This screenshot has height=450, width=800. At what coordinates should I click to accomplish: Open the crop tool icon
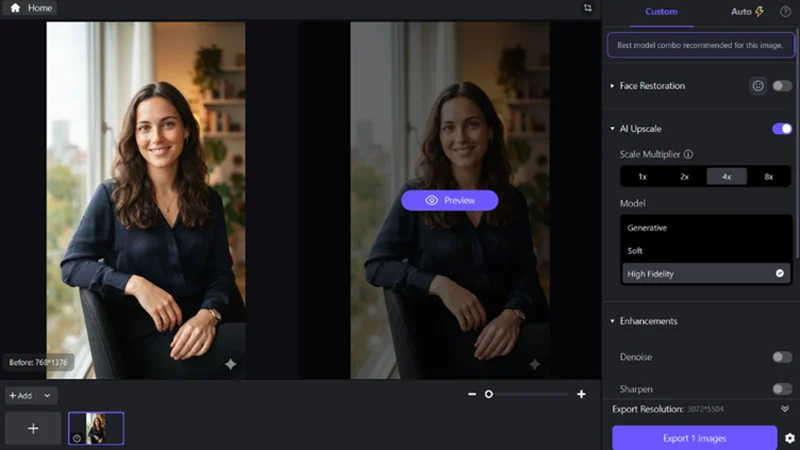coord(588,8)
